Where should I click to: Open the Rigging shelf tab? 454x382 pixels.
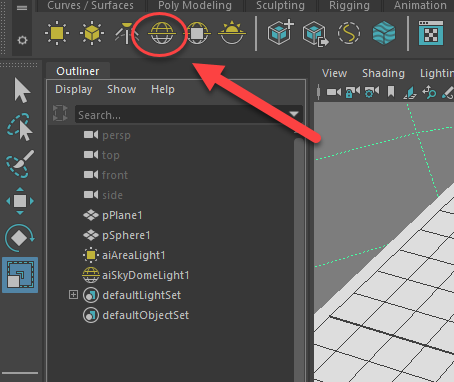[x=349, y=5]
